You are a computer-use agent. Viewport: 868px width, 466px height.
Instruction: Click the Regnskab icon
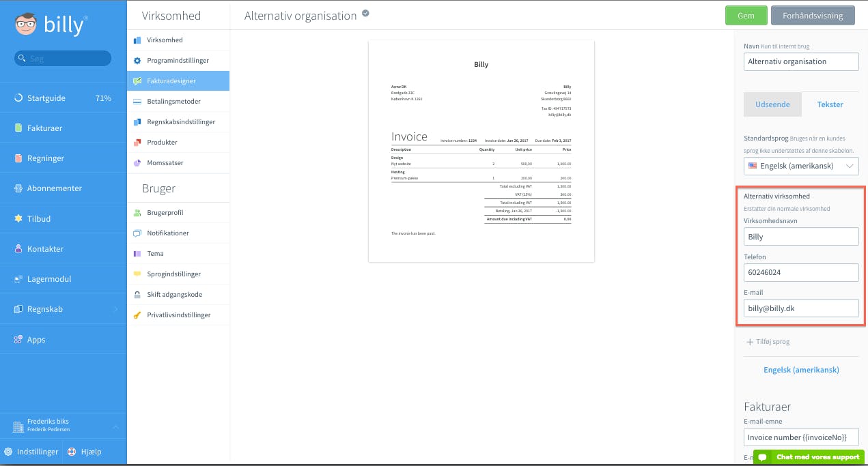[x=19, y=309]
